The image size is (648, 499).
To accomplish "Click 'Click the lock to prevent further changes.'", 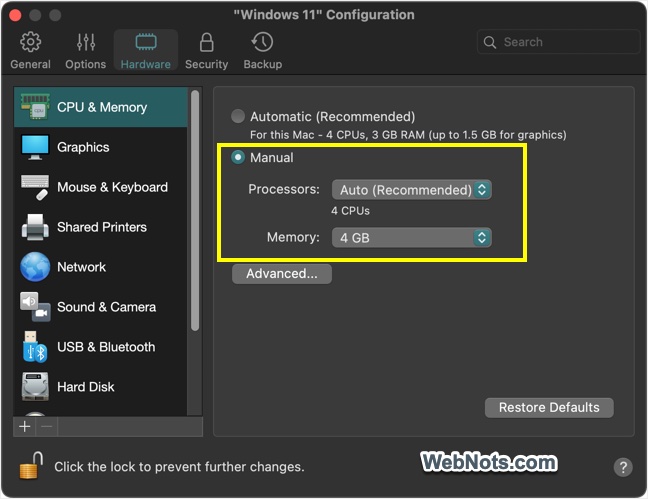I will [179, 467].
